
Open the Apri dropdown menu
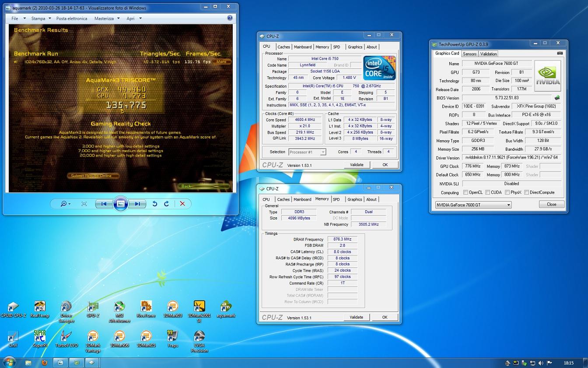click(134, 18)
